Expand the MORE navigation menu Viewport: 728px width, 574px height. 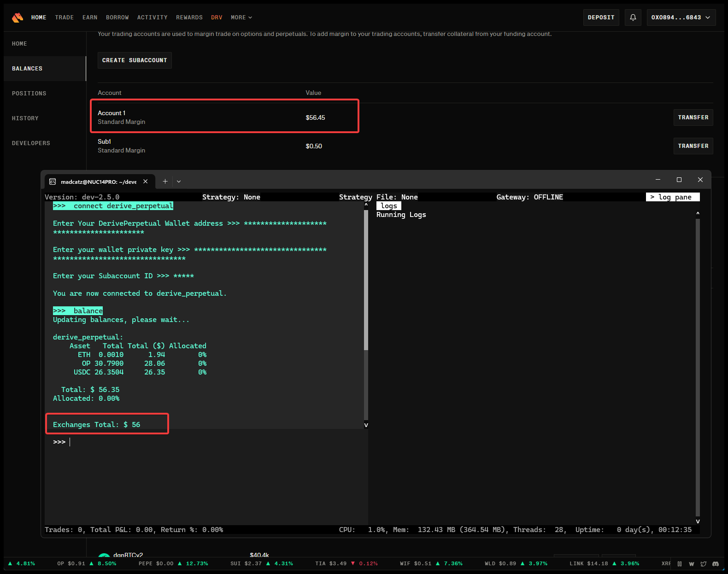tap(241, 18)
